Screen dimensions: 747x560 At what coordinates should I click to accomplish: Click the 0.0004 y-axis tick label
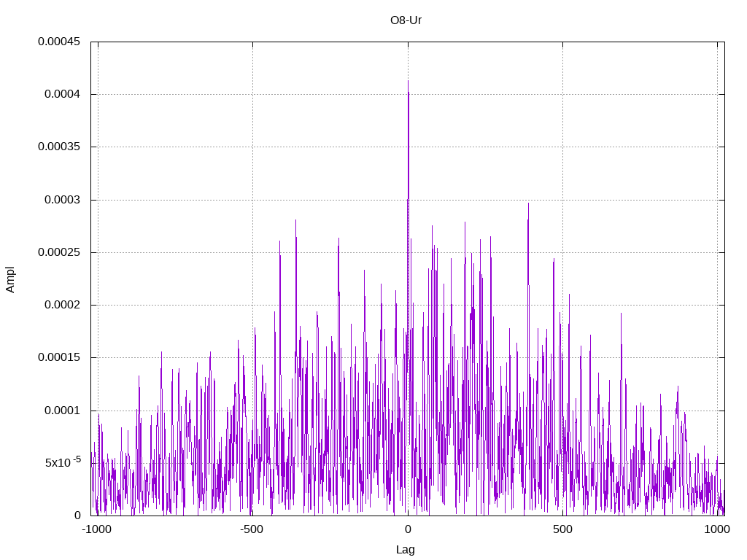pos(63,94)
